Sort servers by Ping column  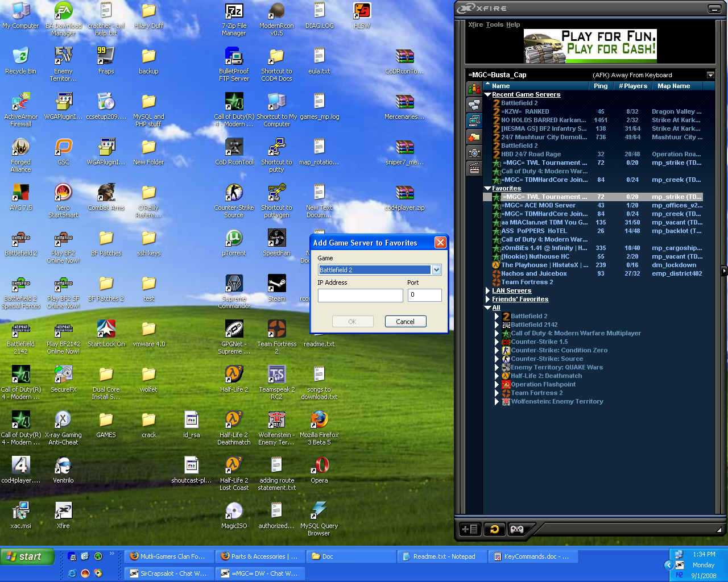pos(601,86)
